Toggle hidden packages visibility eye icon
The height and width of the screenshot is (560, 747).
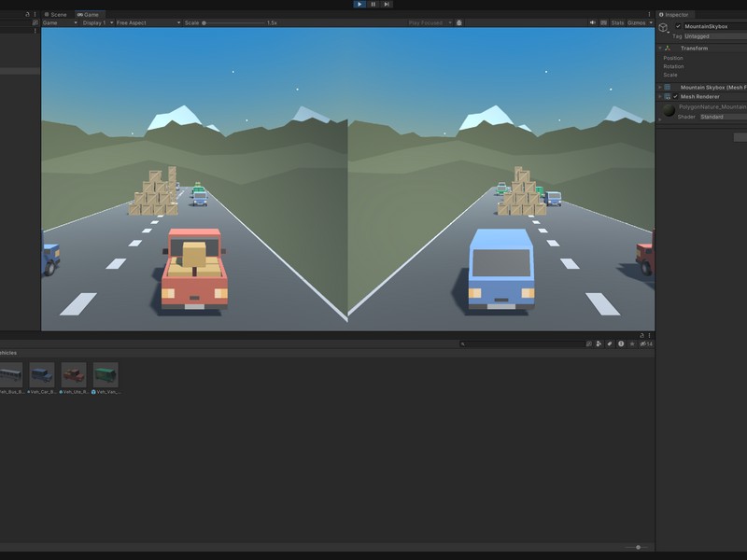(645, 343)
